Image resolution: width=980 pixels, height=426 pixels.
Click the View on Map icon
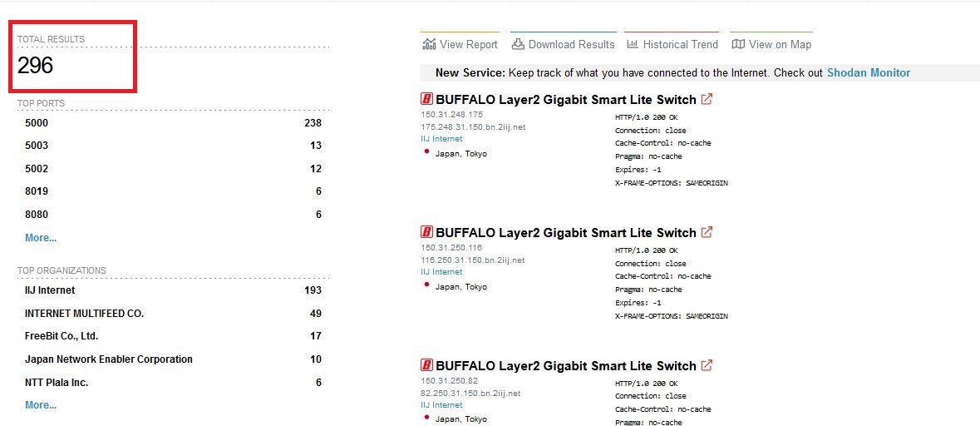tap(738, 44)
